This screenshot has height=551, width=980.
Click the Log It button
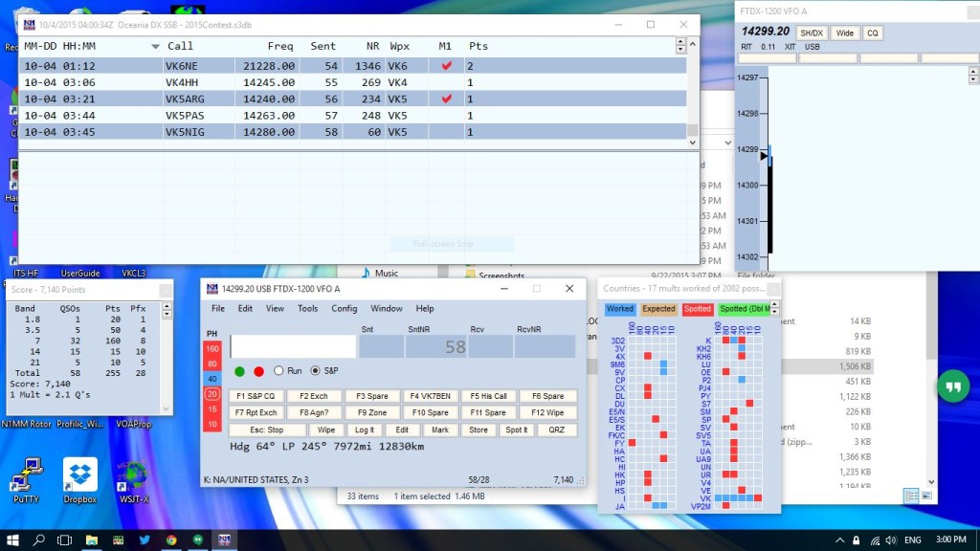[365, 430]
